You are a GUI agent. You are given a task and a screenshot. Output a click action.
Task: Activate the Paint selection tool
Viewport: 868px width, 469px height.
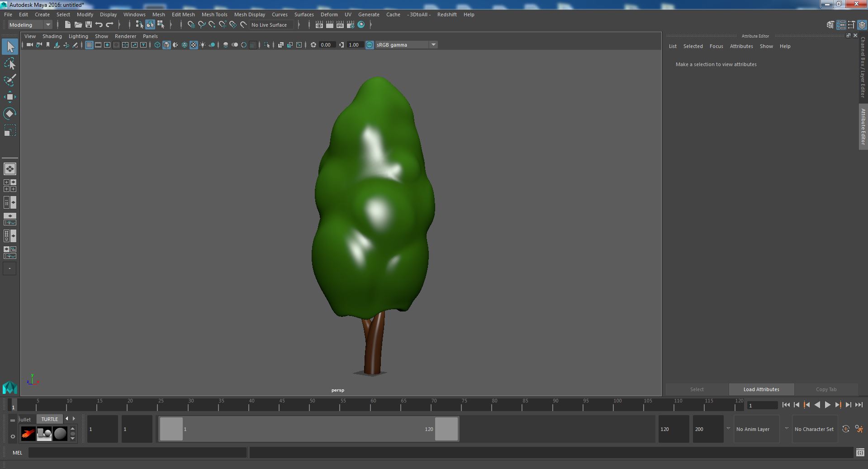click(x=10, y=80)
